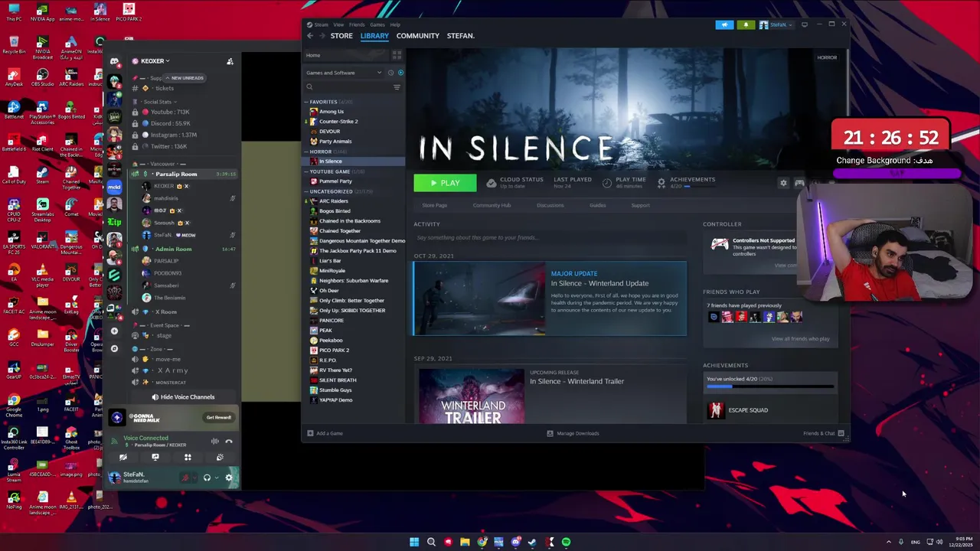The width and height of the screenshot is (980, 551).
Task: Click View all friends who play
Action: point(800,338)
